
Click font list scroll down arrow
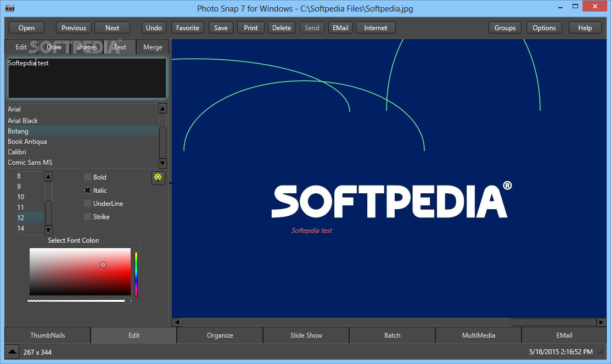click(163, 163)
